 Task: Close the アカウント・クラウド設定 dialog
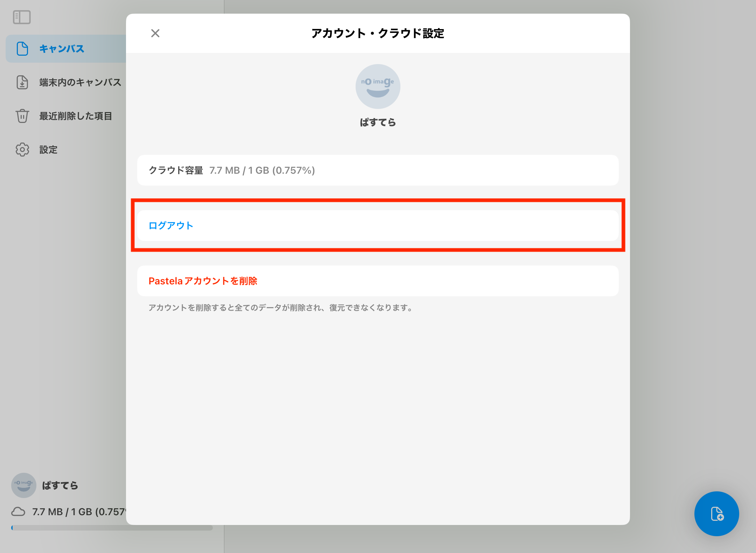point(155,33)
